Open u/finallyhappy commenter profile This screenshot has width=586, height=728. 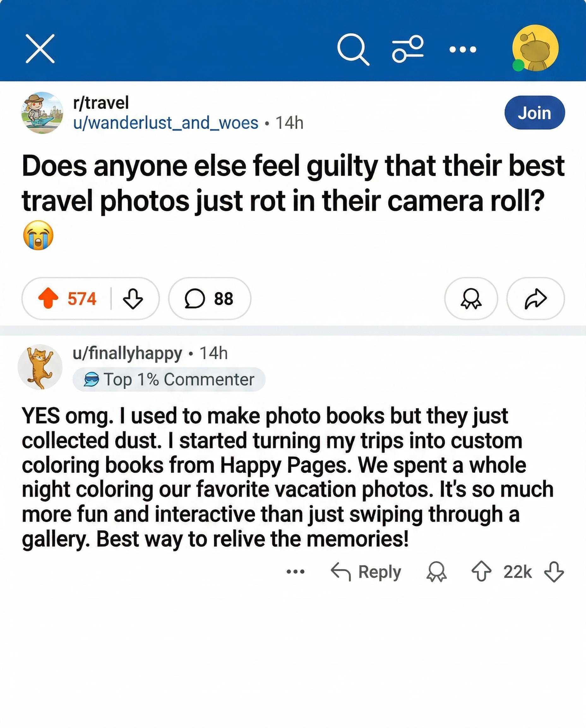click(x=127, y=353)
